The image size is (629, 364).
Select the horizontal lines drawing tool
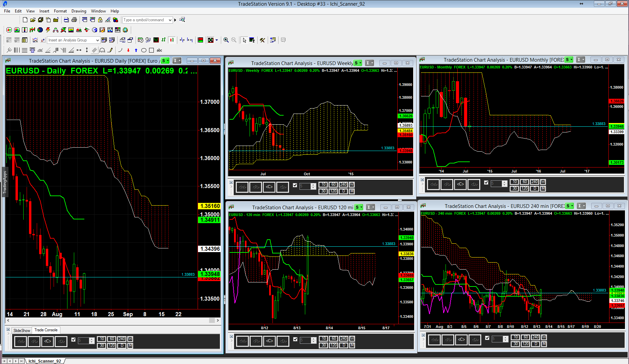point(25,50)
